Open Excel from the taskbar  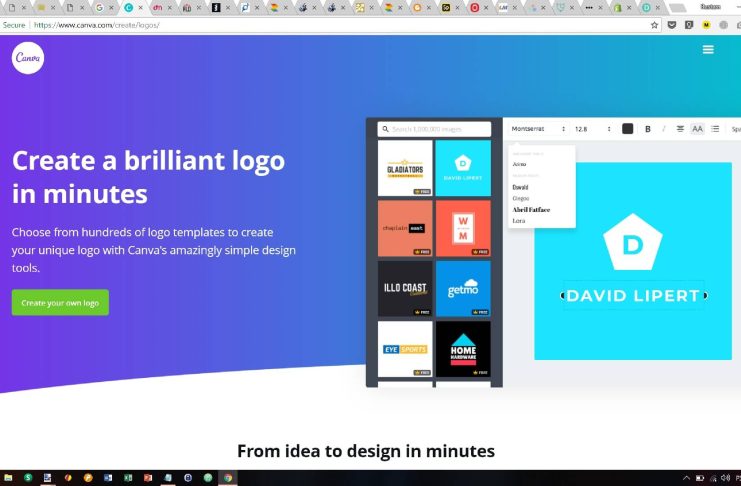click(x=128, y=478)
